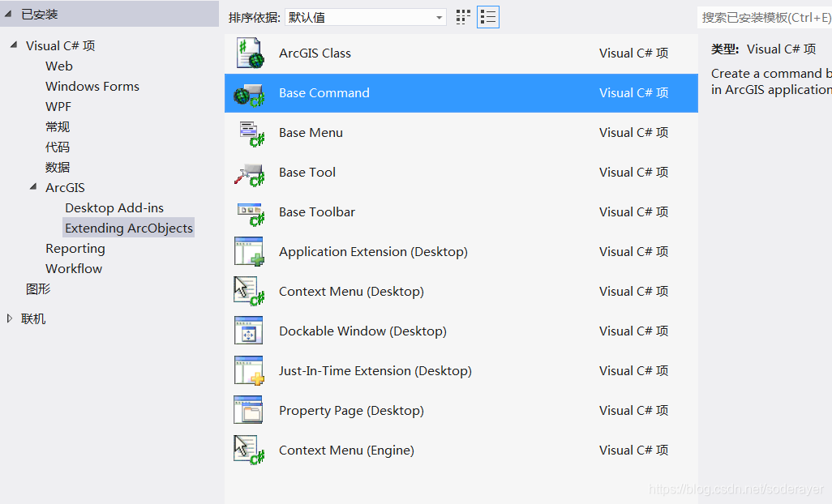832x504 pixels.
Task: Collapse the ArcGIS tree node
Action: click(x=33, y=187)
